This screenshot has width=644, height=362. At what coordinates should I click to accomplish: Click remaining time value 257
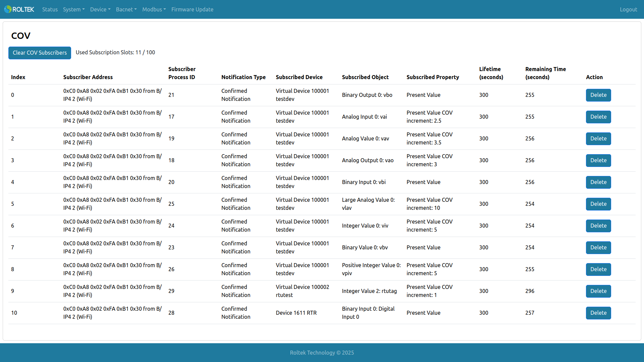530,313
